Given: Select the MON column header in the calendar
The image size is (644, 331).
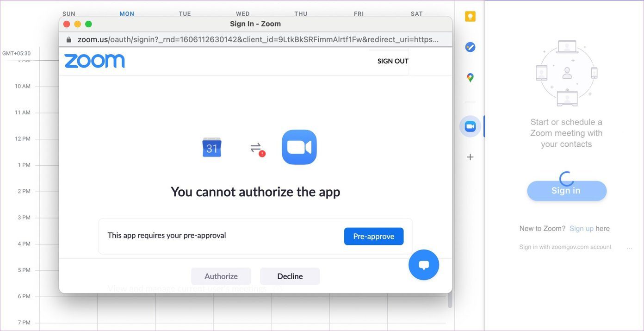Looking at the screenshot, I should [x=127, y=14].
